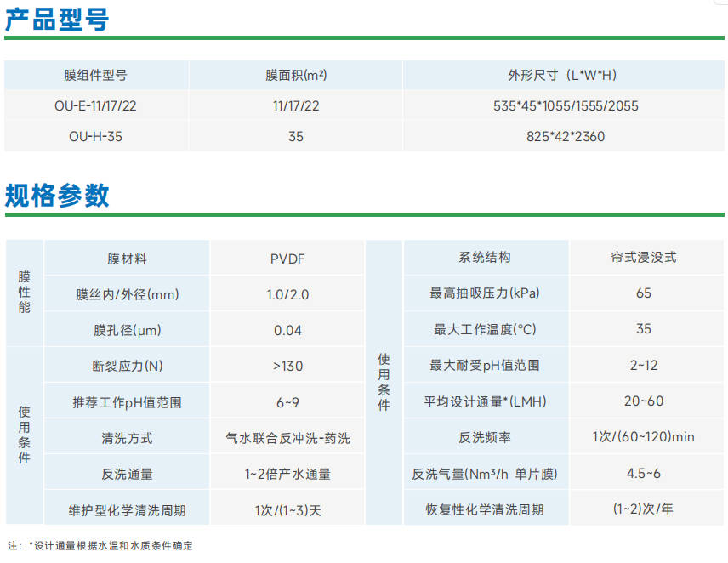
Task: Select the 膜面积(m²) column header
Action: coord(296,75)
